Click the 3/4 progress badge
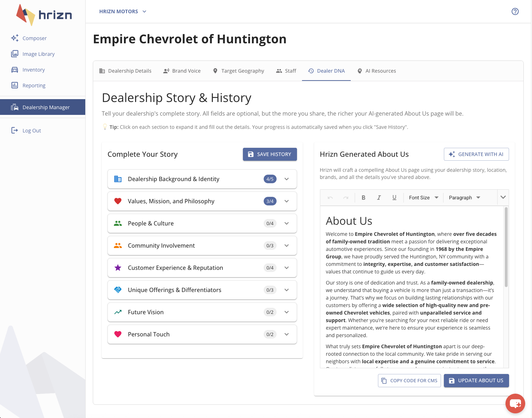This screenshot has width=532, height=418. coord(270,201)
